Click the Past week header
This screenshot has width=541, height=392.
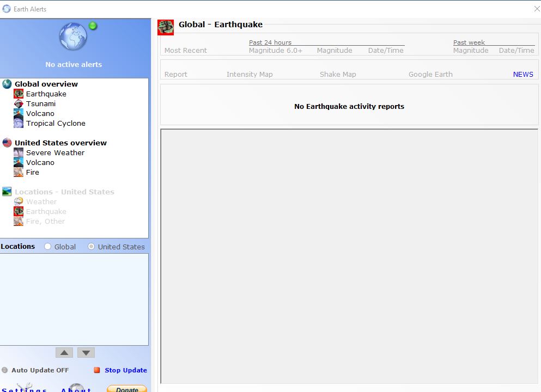469,42
